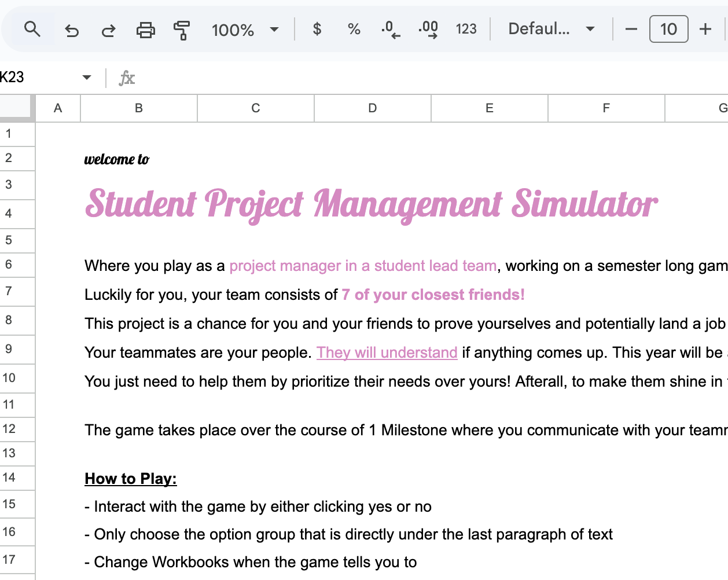Open the 'They will understand' link
This screenshot has height=580, width=728.
pyautogui.click(x=387, y=352)
